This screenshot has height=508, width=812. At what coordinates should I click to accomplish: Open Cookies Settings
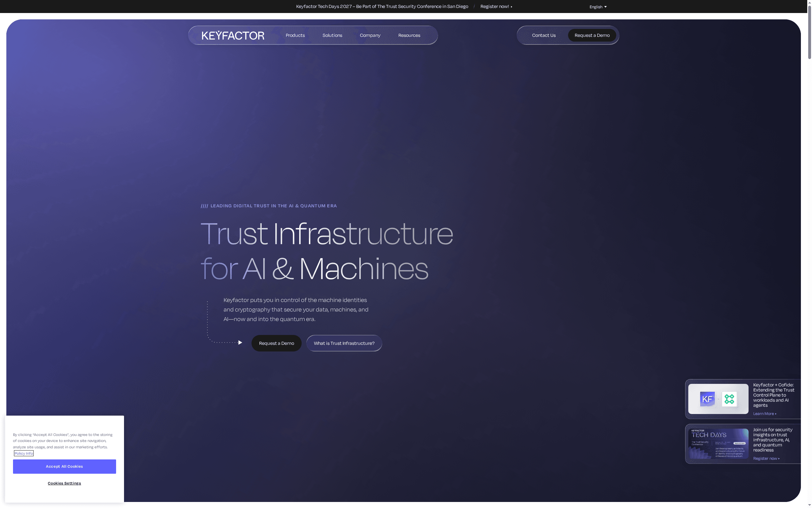click(64, 483)
